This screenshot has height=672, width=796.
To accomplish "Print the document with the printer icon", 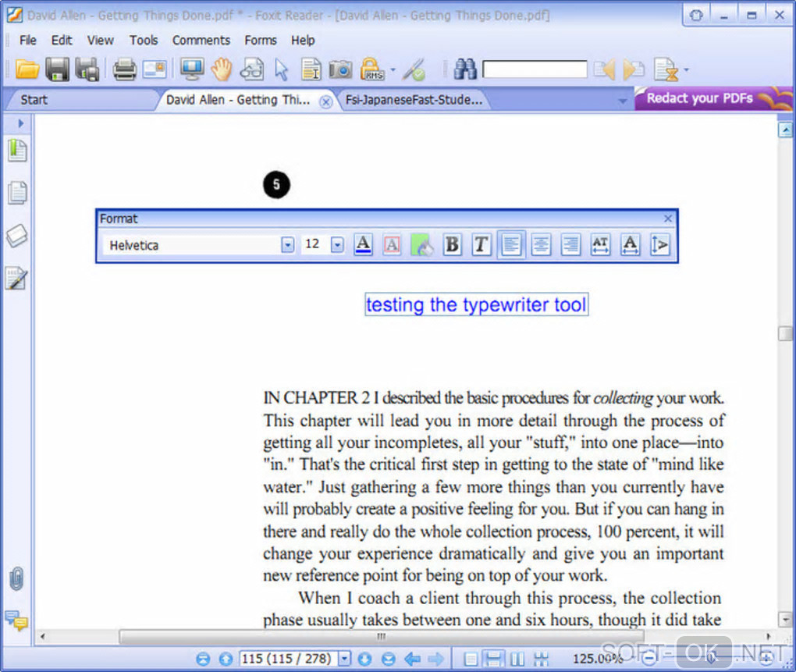I will click(x=124, y=69).
